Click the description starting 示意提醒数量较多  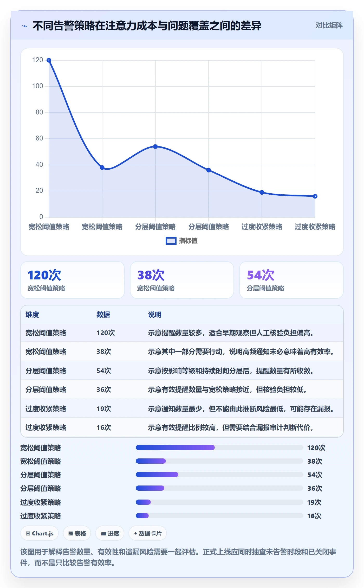point(231,333)
